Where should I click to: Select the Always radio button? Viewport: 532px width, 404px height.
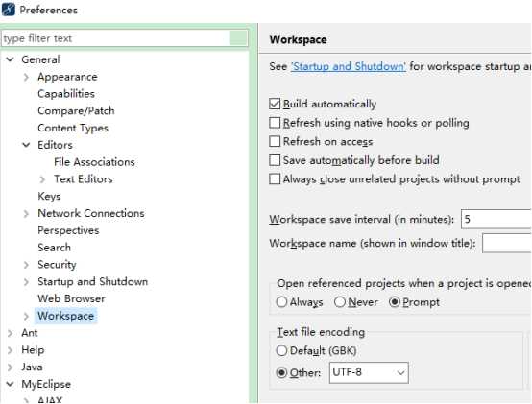click(281, 302)
